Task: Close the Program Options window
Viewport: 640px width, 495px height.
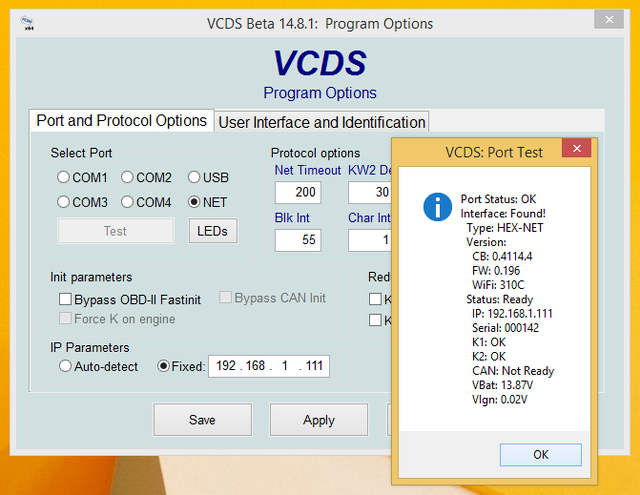Action: (609, 19)
